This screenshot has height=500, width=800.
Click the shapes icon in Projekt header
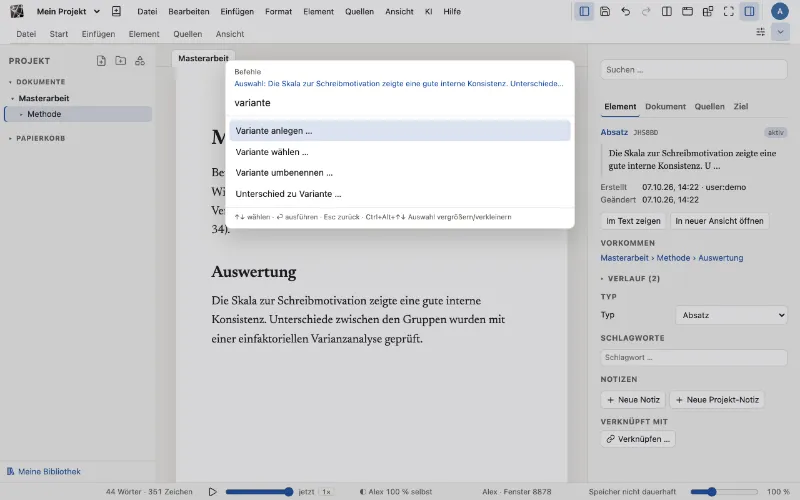click(140, 61)
